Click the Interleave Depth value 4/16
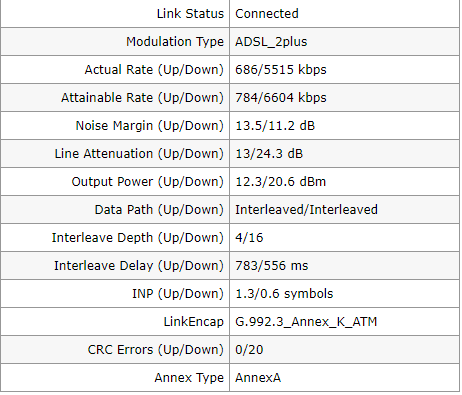 (x=249, y=238)
